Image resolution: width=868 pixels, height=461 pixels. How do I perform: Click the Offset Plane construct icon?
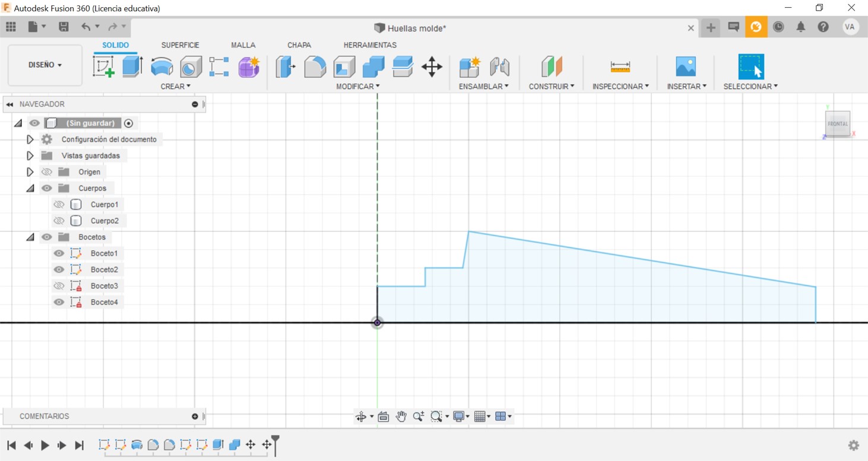click(552, 66)
